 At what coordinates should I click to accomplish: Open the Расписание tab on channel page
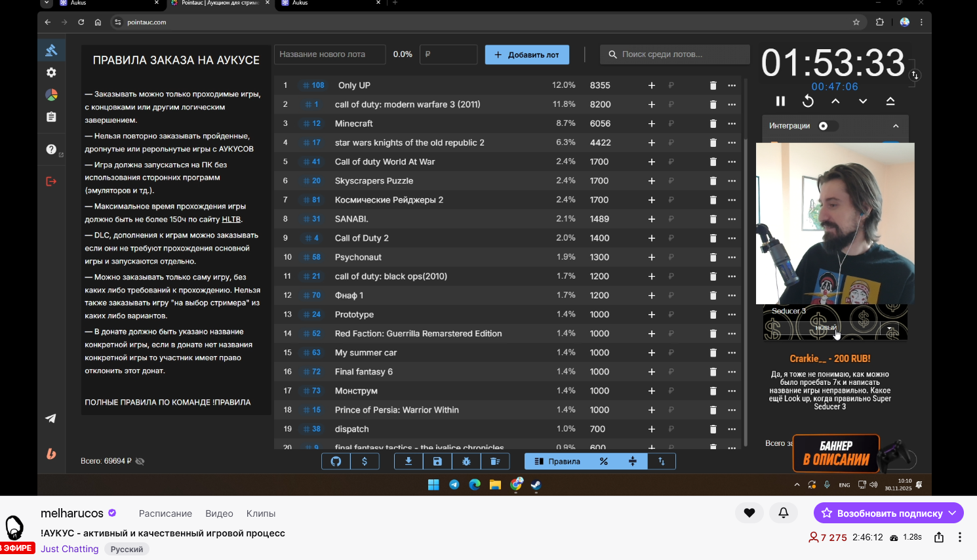[x=165, y=513]
